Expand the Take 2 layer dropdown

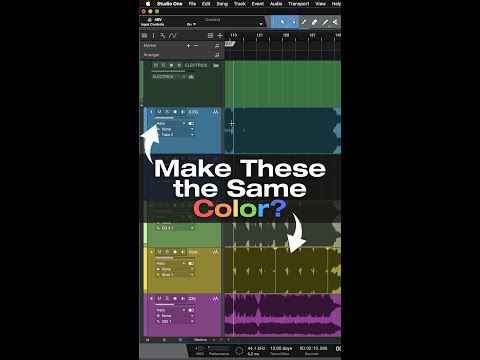[175, 135]
